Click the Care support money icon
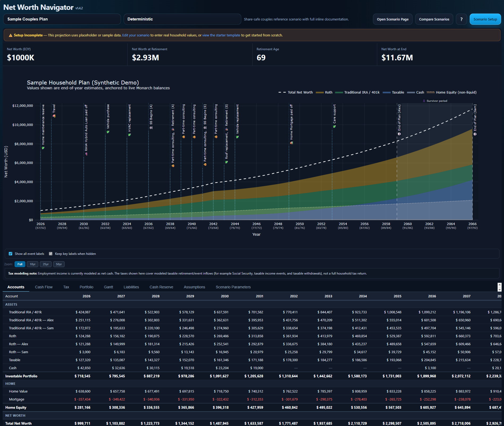504x426 pixels. (334, 126)
